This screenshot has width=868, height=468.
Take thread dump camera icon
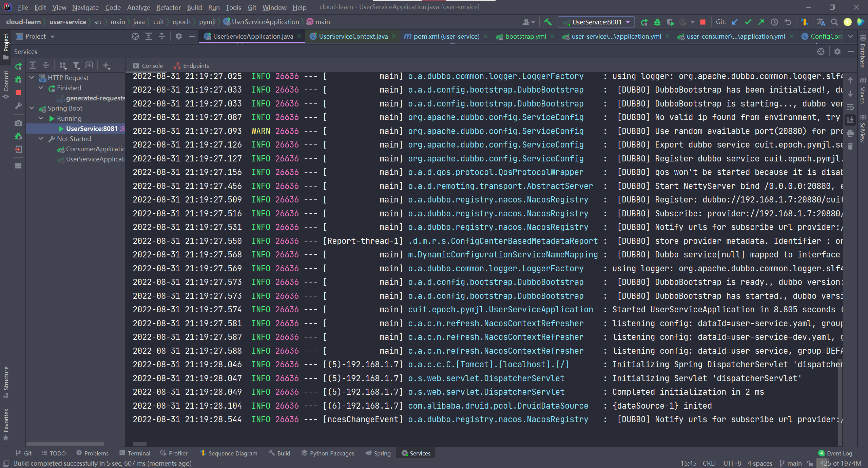pos(18,123)
